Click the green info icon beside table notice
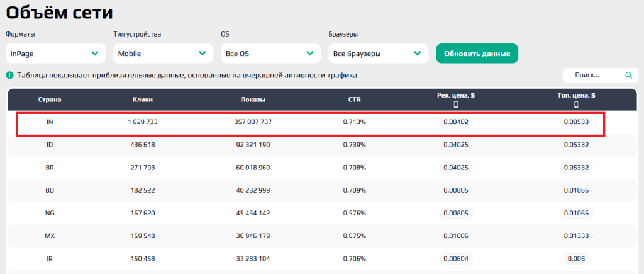This screenshot has width=644, height=274. (9, 76)
